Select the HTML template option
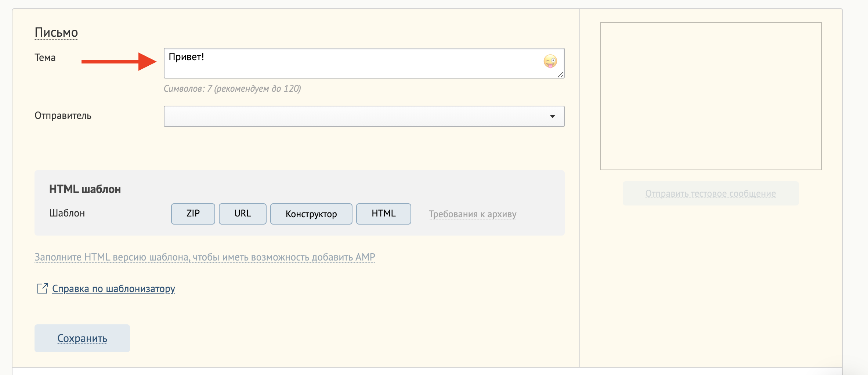Image resolution: width=868 pixels, height=375 pixels. click(384, 214)
